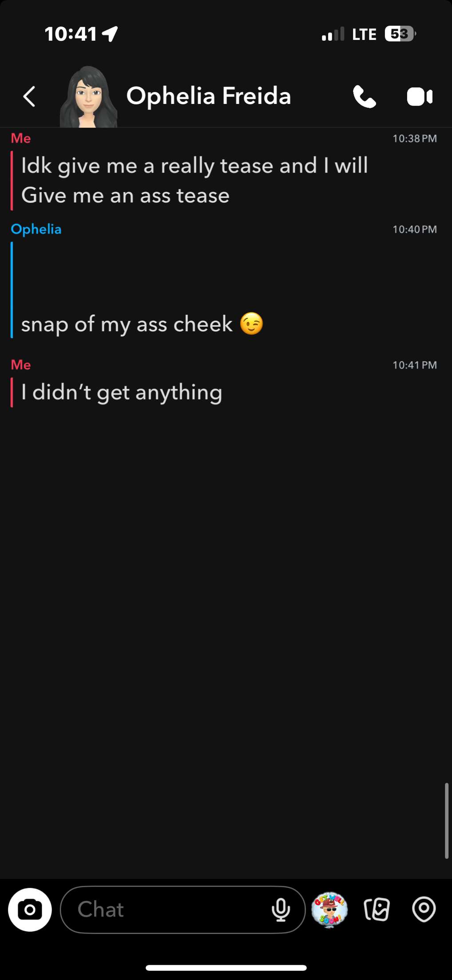Tap the battery indicator in status bar

pyautogui.click(x=400, y=34)
